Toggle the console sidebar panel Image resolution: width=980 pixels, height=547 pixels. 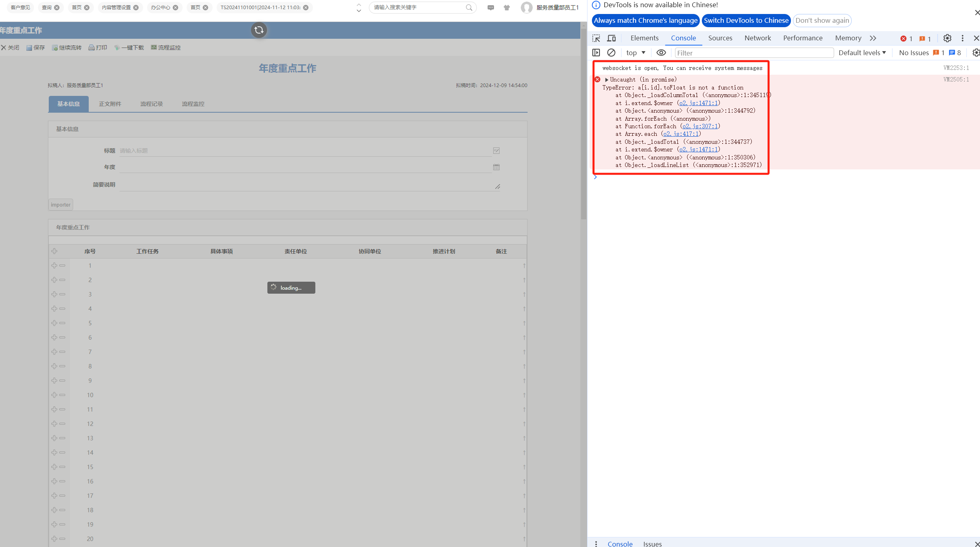[x=596, y=53]
